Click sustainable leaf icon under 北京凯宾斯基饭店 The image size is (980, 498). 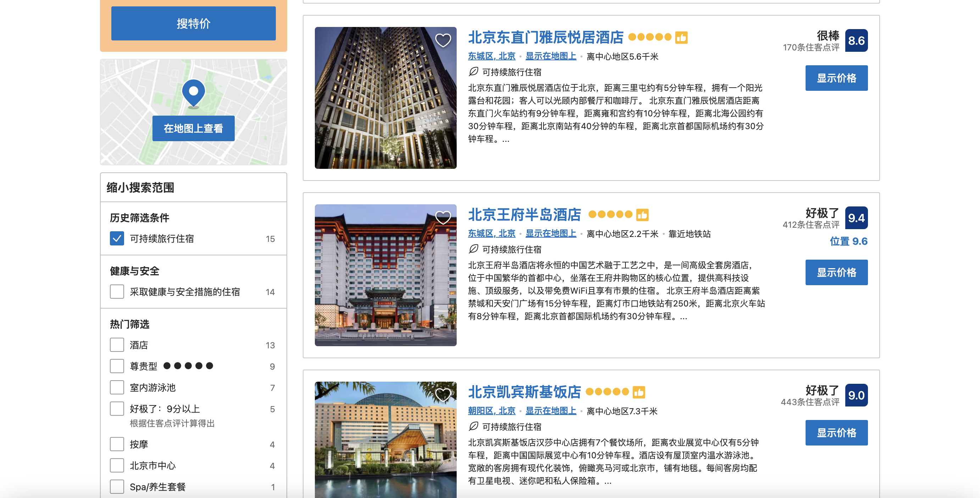tap(473, 426)
